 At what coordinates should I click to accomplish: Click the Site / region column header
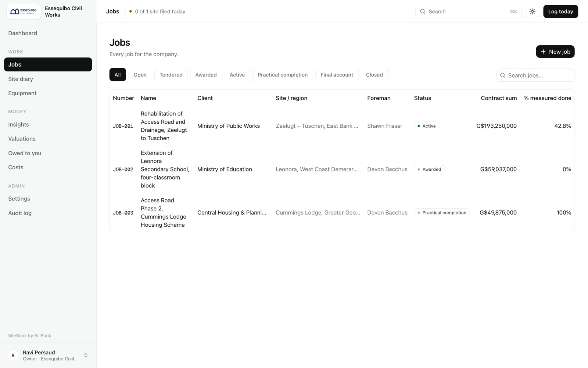click(x=291, y=98)
